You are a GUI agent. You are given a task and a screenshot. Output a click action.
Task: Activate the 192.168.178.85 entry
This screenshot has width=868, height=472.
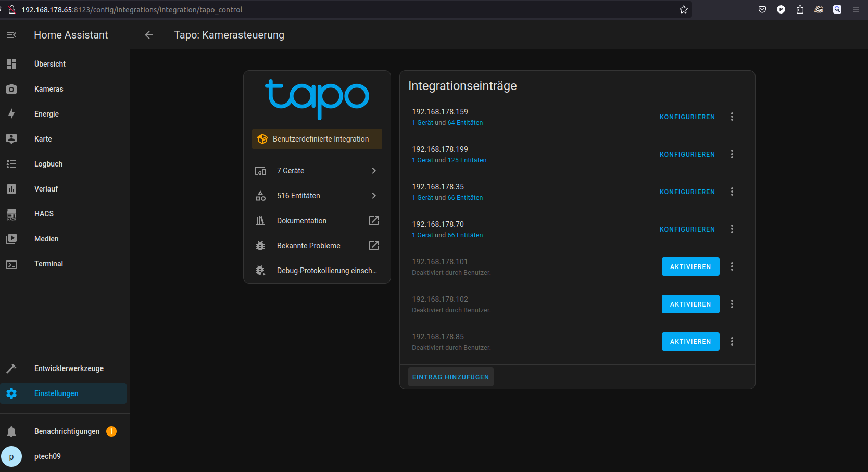pyautogui.click(x=690, y=341)
